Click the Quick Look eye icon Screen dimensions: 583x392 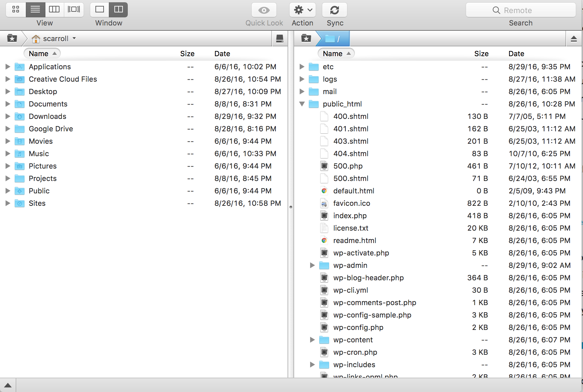264,10
